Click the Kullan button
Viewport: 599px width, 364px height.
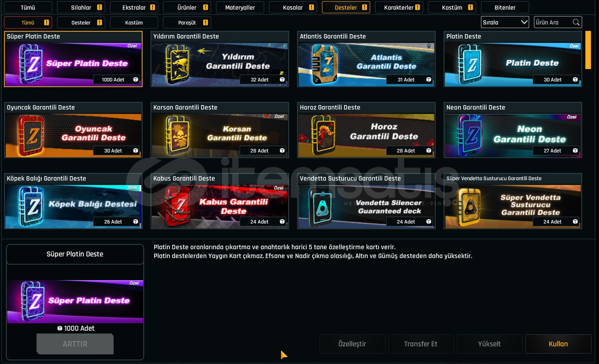(558, 344)
